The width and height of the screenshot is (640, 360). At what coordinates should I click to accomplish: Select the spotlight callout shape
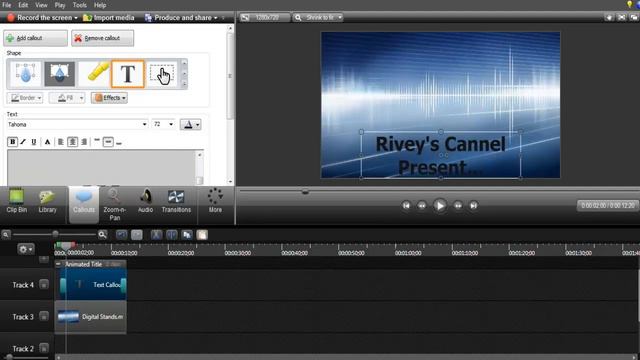[x=60, y=73]
